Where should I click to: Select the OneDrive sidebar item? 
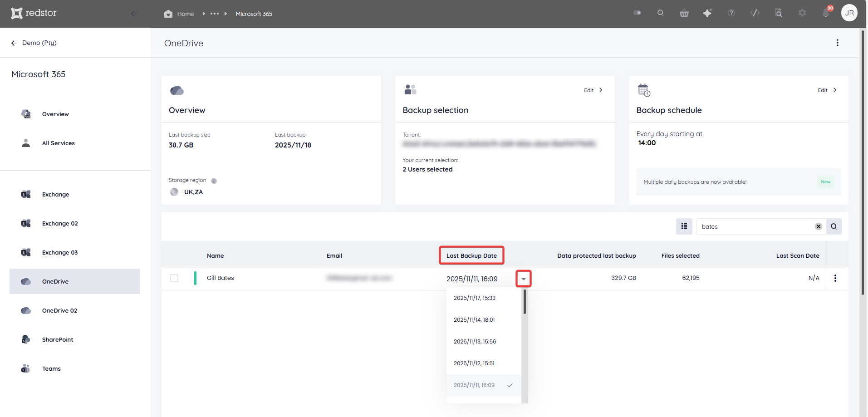(x=74, y=281)
